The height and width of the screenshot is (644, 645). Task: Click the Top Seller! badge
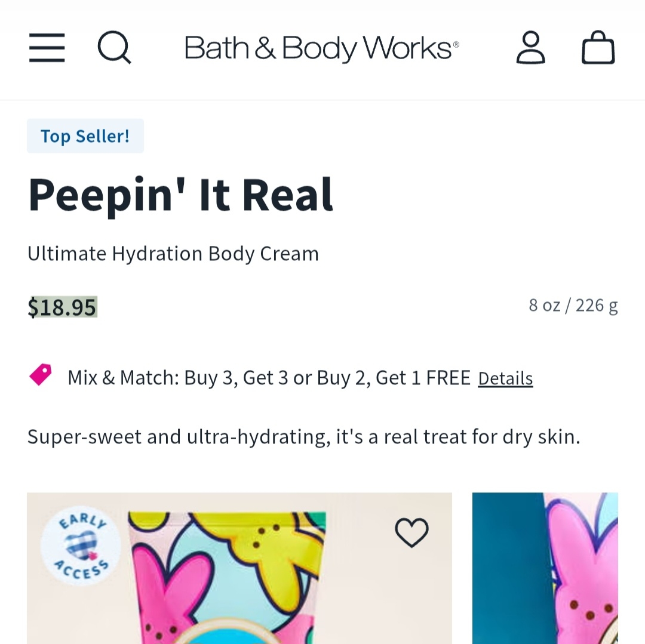click(x=85, y=136)
